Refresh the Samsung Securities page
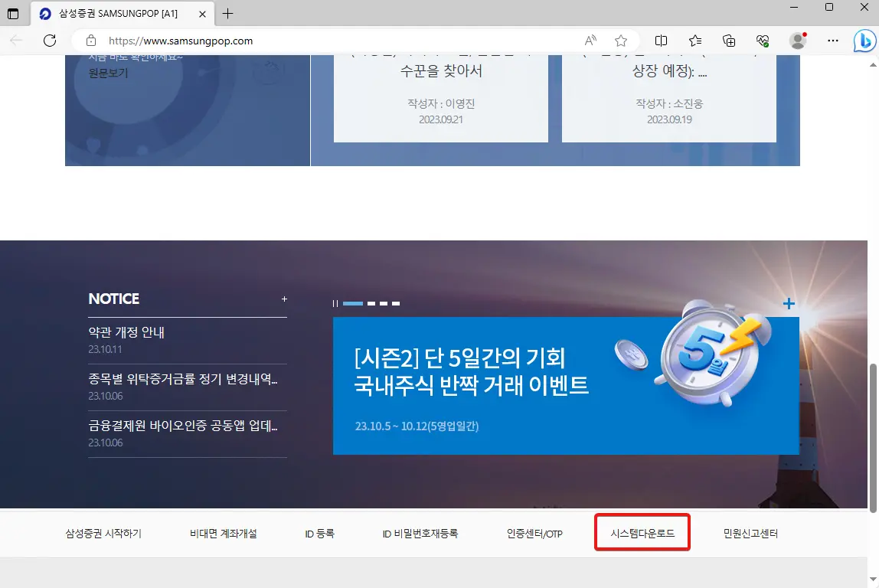 coord(49,41)
